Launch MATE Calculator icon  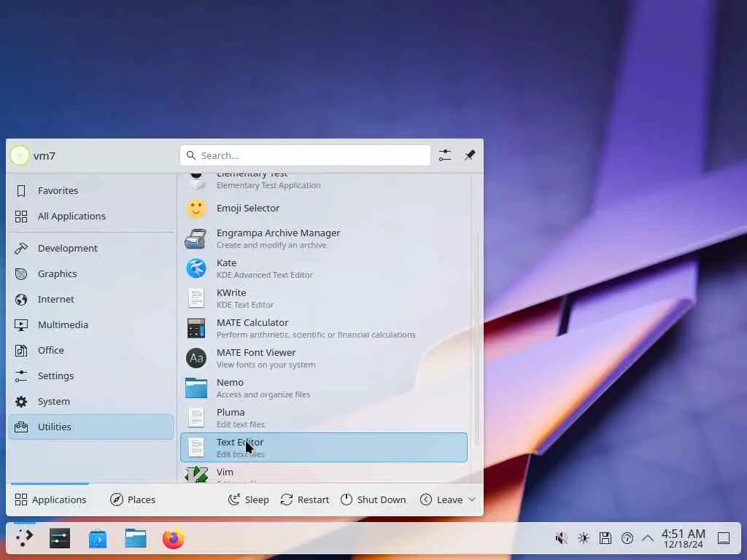[196, 328]
